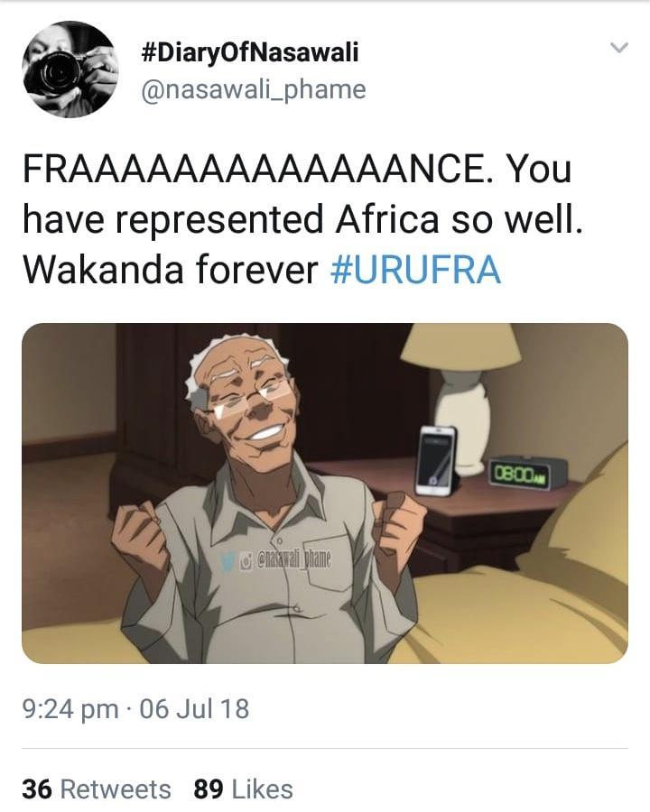Image resolution: width=650 pixels, height=812 pixels.
Task: Click the 06 Jul 18 date
Action: [194, 708]
